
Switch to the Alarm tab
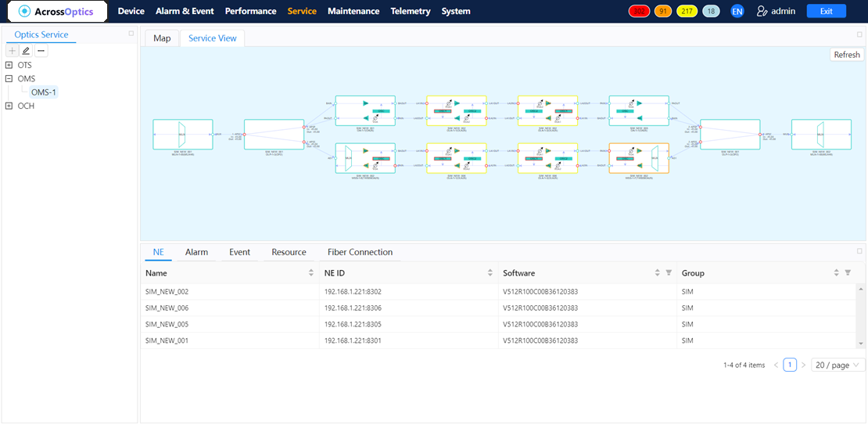[x=196, y=252]
